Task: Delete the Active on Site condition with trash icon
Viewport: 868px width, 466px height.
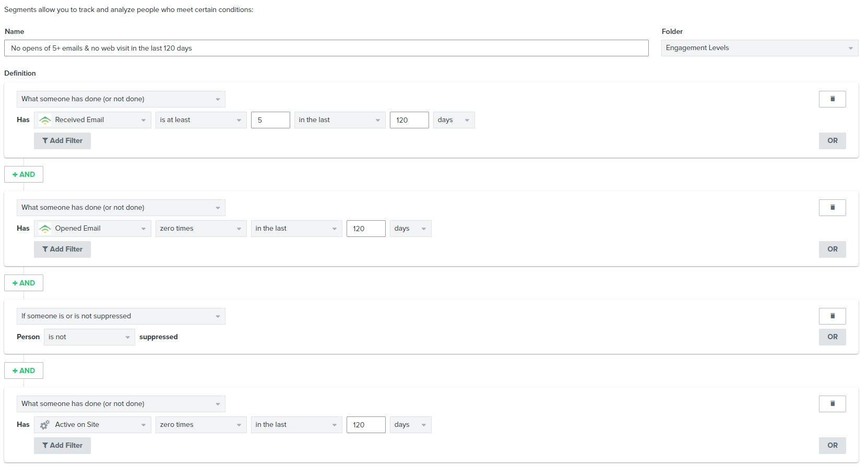Action: click(x=832, y=404)
